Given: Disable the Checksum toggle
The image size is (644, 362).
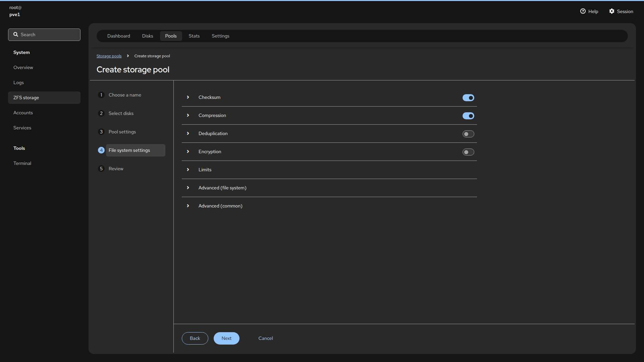Looking at the screenshot, I should [x=468, y=98].
